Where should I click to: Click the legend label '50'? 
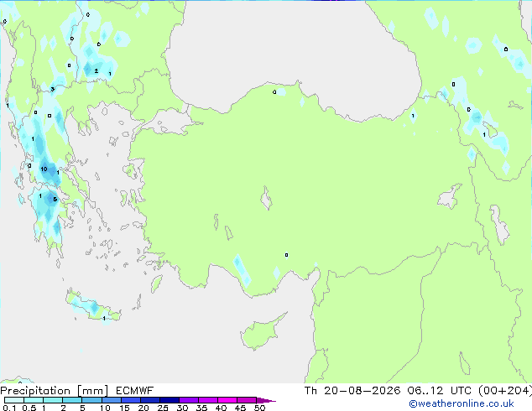pos(259,408)
